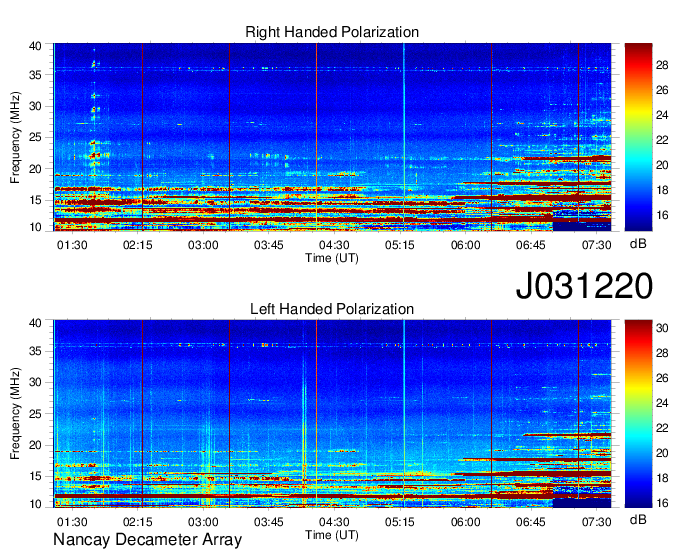The image size is (680, 552).
Task: Click dB unit label of right-handed colorbar
Action: pyautogui.click(x=638, y=244)
